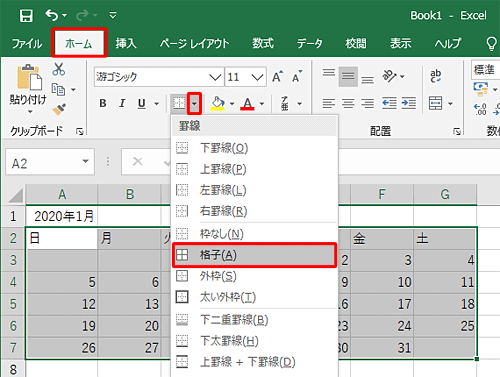
Task: Open the text orientation tool
Action: pos(389,76)
